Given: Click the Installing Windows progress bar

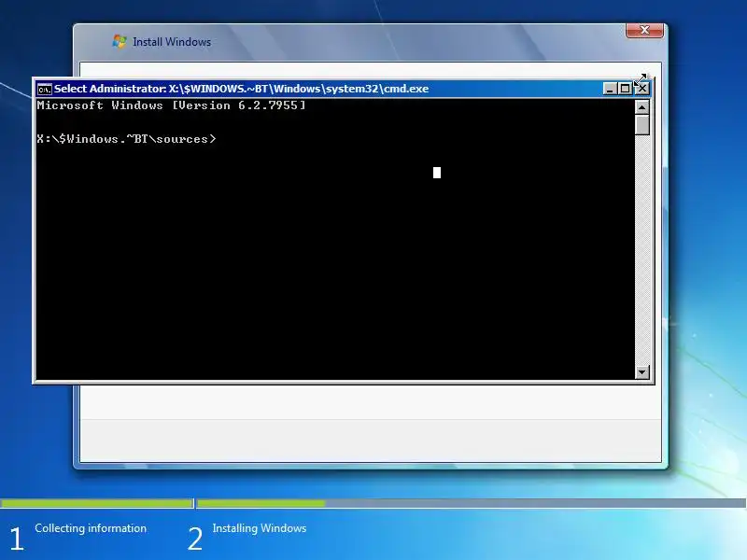Looking at the screenshot, I should [x=472, y=503].
